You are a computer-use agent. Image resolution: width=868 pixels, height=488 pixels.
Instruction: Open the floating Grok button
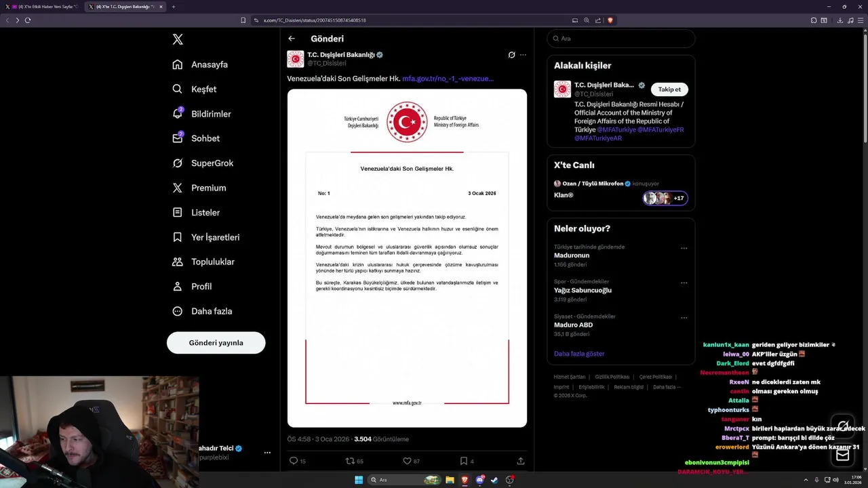[843, 426]
